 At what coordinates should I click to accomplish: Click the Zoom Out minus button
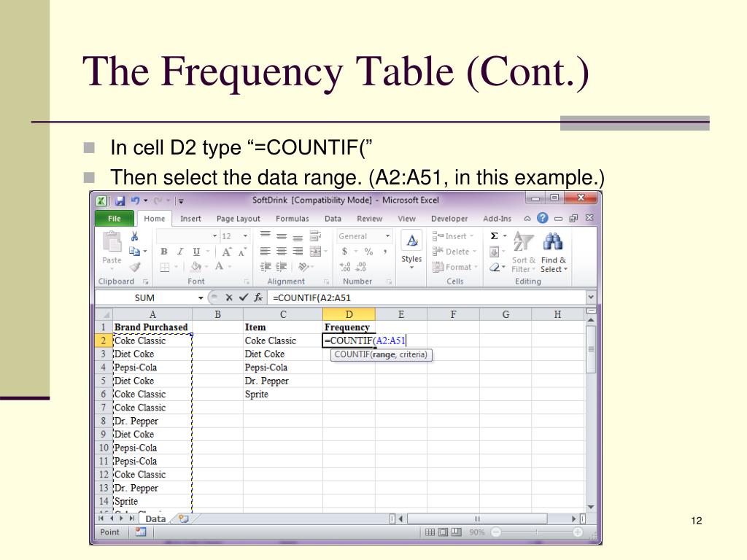click(x=496, y=532)
